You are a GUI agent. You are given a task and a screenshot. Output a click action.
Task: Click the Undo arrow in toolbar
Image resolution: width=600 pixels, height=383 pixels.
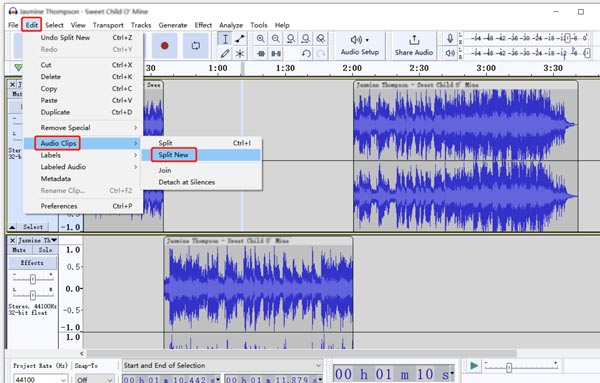click(305, 54)
